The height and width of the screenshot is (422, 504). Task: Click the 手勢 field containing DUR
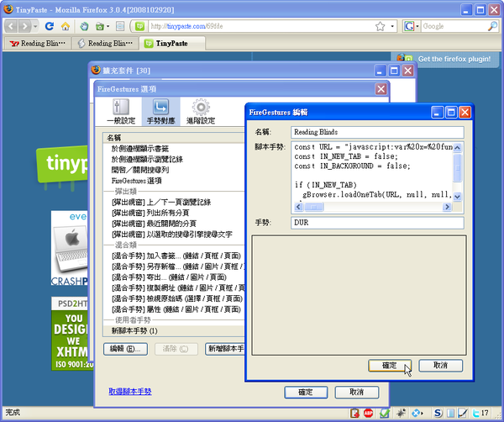pos(377,223)
